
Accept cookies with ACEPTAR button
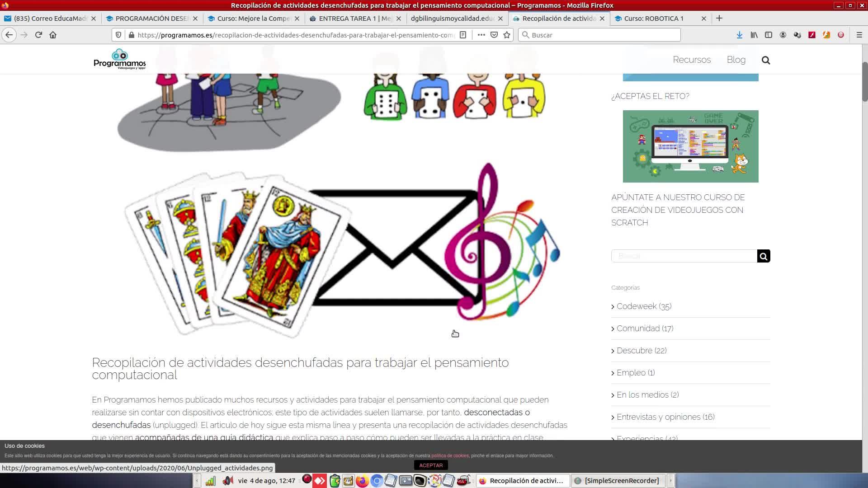(431, 465)
